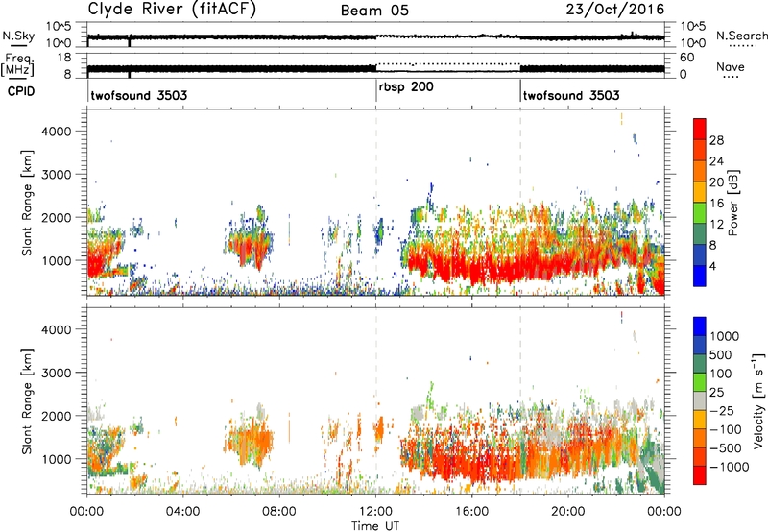This screenshot has width=768, height=532.
Task: Click the "3000" tick on the power panel
Action: point(56,175)
